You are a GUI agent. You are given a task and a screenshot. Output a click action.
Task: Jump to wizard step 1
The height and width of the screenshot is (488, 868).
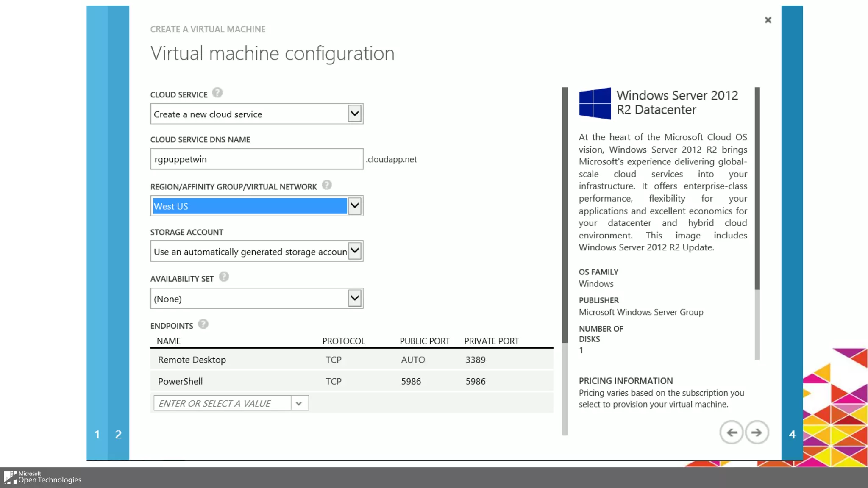pyautogui.click(x=97, y=434)
